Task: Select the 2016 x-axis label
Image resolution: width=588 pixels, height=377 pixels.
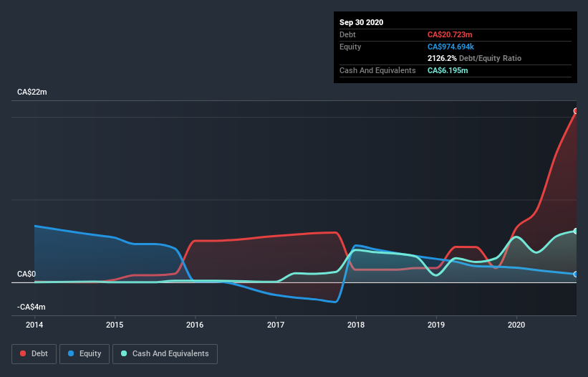Action: click(195, 325)
